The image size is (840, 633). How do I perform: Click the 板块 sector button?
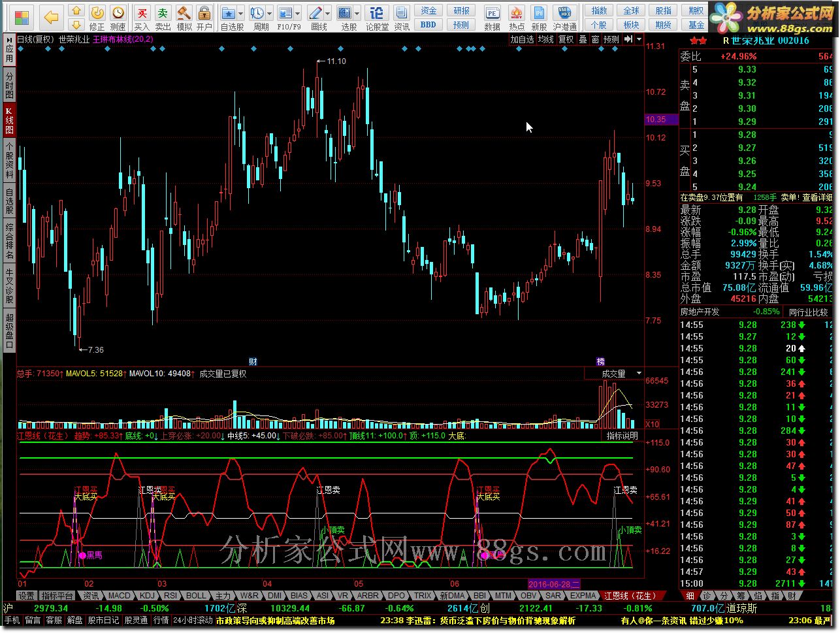[631, 25]
